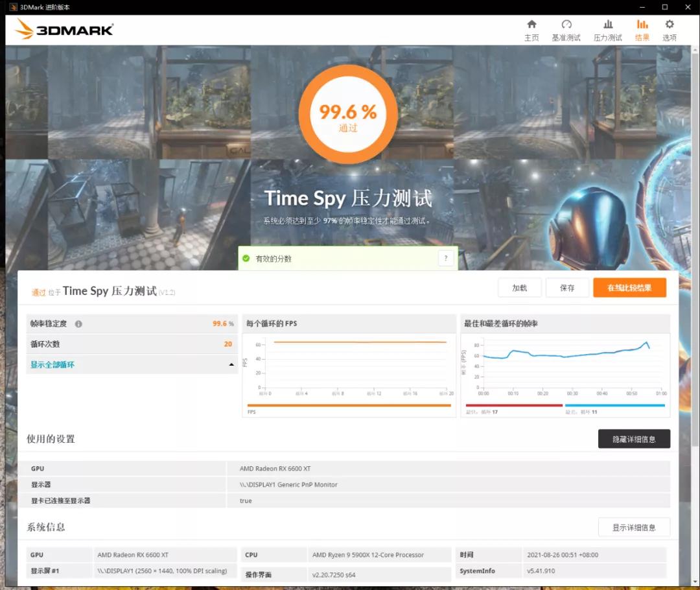
Task: Select the 结果 tab label
Action: (642, 38)
